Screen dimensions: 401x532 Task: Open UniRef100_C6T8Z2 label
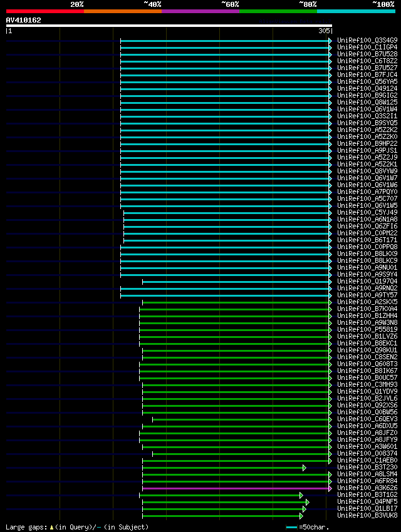click(x=367, y=61)
